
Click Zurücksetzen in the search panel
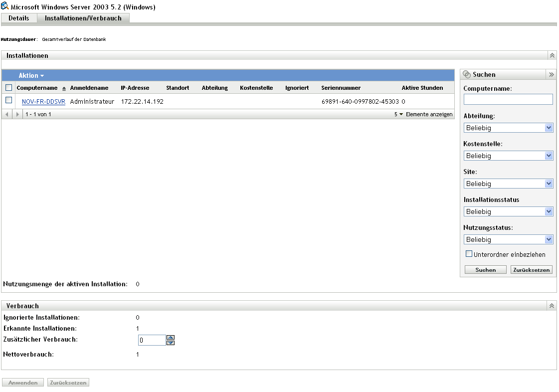point(531,270)
